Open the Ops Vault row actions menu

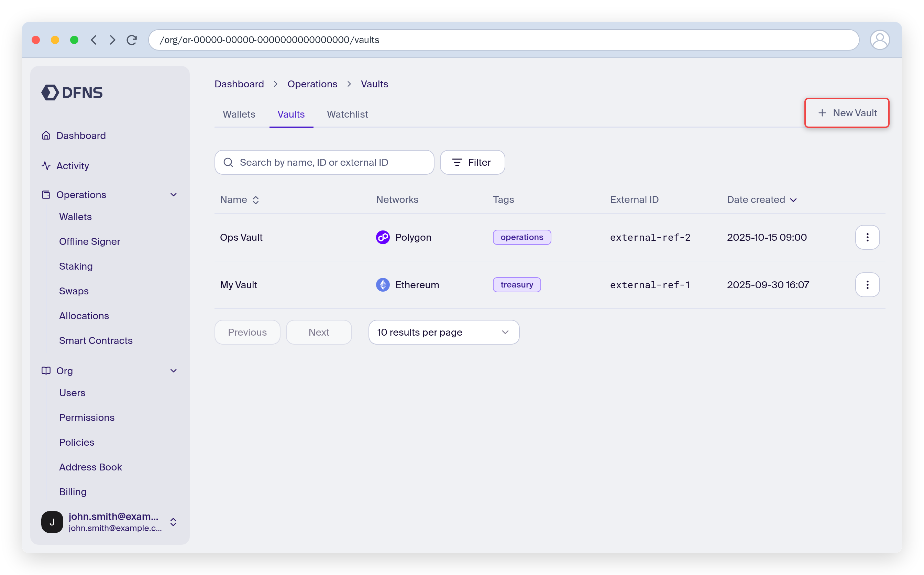tap(867, 237)
